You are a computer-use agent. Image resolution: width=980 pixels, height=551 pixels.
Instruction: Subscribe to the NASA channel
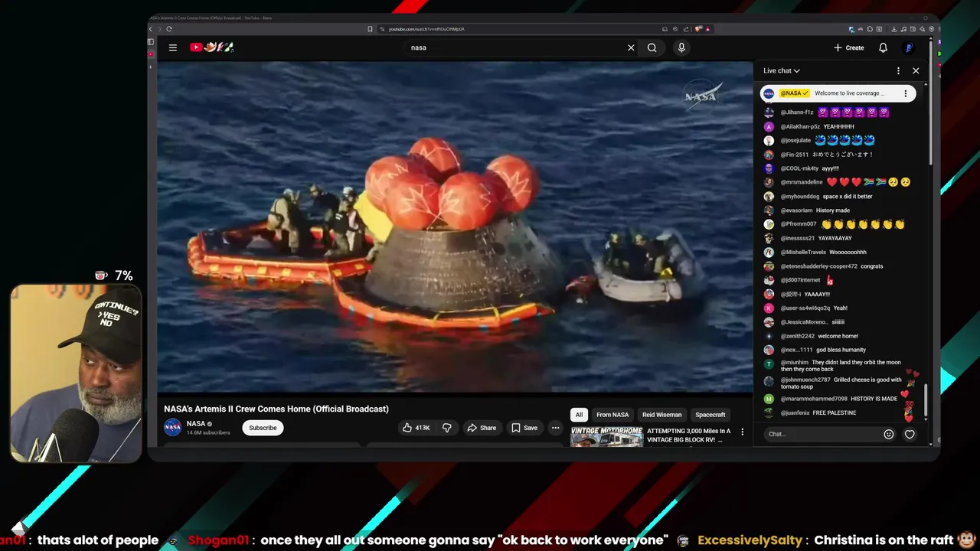tap(263, 428)
